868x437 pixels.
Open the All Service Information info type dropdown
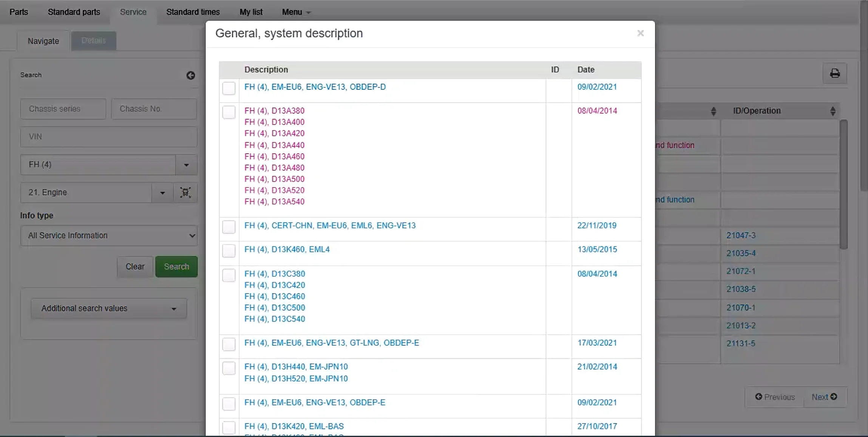[x=109, y=236]
